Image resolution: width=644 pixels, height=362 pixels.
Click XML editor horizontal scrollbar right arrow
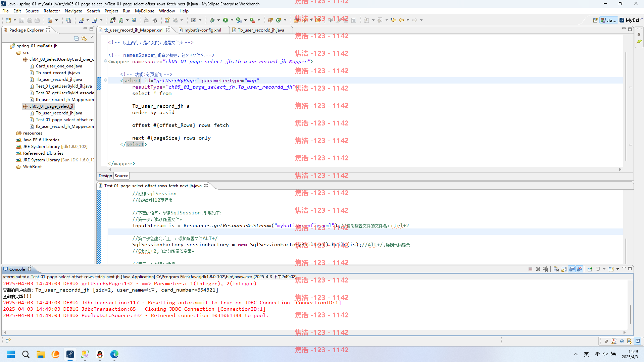click(x=620, y=169)
